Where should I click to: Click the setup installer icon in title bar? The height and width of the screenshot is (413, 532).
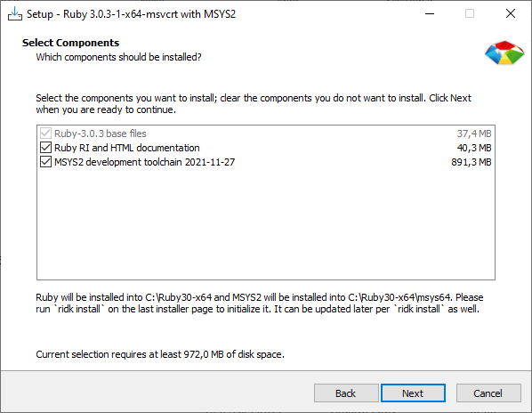tap(14, 14)
